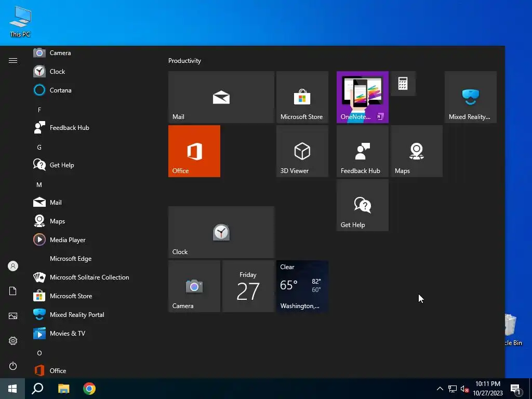Image resolution: width=532 pixels, height=399 pixels.
Task: Launch the orange Office tile
Action: point(194,151)
